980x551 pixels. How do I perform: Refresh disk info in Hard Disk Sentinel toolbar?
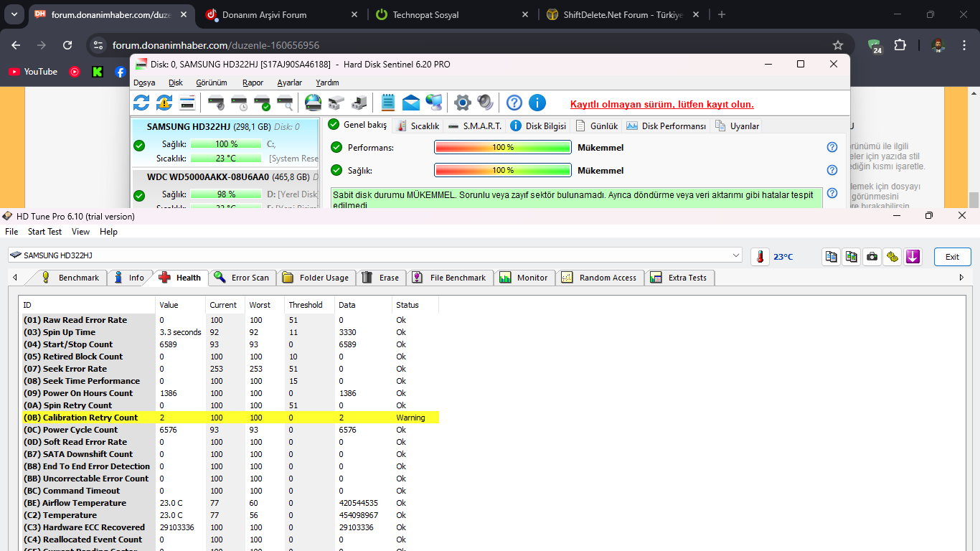click(x=141, y=103)
